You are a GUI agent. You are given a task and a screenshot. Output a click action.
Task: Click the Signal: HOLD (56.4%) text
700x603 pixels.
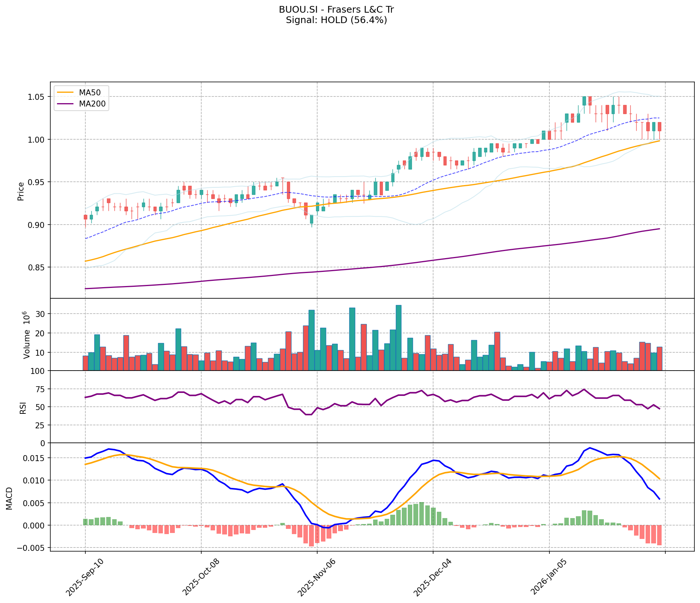[336, 20]
